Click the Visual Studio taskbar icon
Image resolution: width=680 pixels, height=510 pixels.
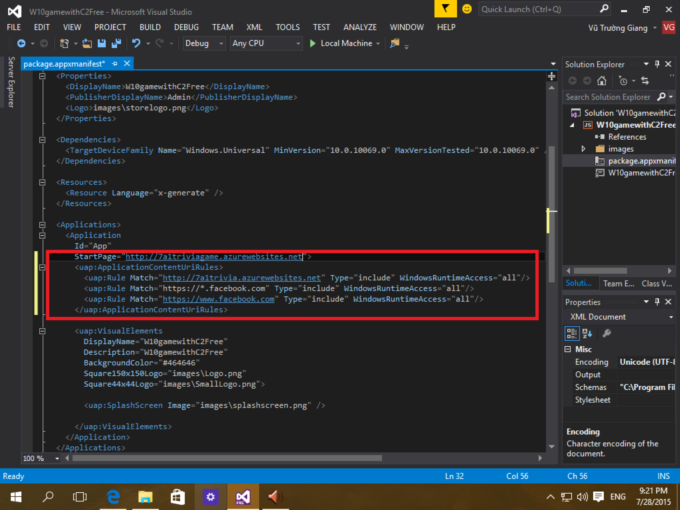pyautogui.click(x=243, y=497)
